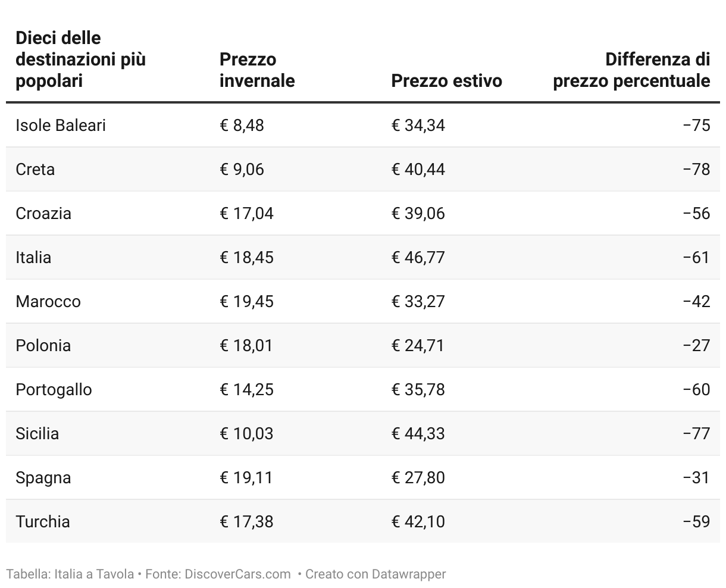The image size is (726, 588).
Task: Click the "Dieci delle destinazioni più popolari" header
Action: pyautogui.click(x=80, y=60)
